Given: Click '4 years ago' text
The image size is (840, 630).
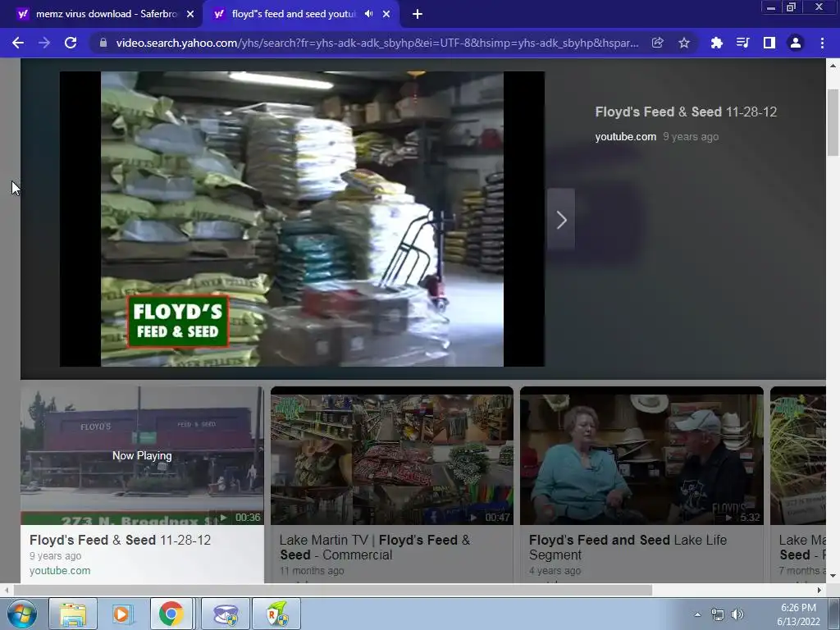Looking at the screenshot, I should point(555,571).
